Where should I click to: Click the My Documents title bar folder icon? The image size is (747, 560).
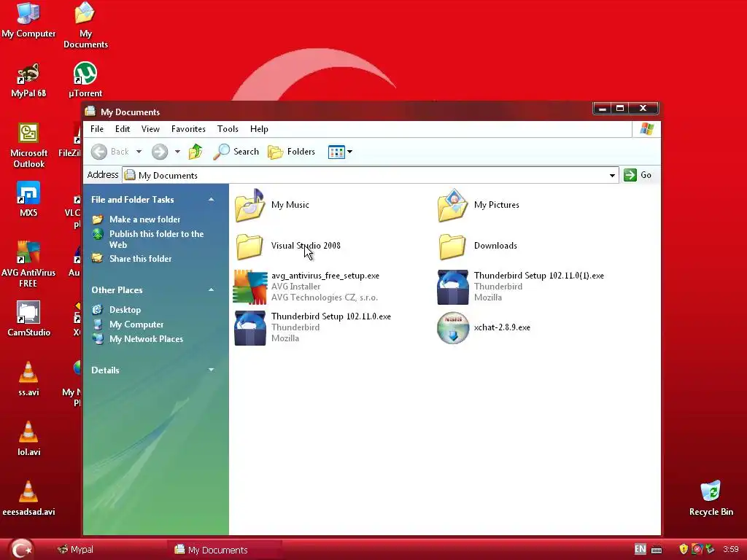(x=90, y=112)
